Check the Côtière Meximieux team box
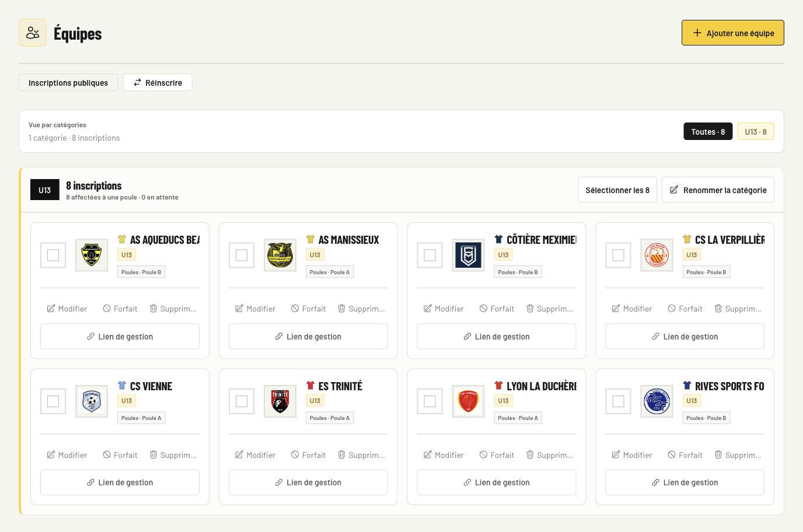803x532 pixels. (x=430, y=255)
